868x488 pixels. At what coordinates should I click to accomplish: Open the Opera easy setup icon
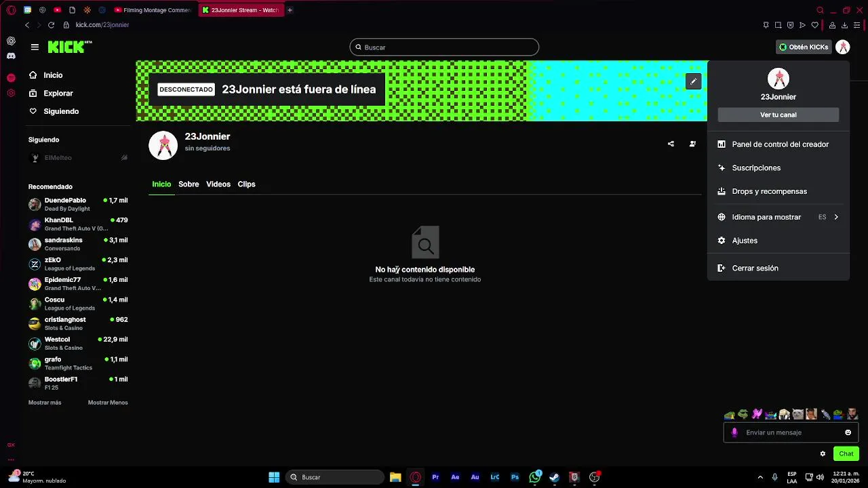click(x=857, y=25)
